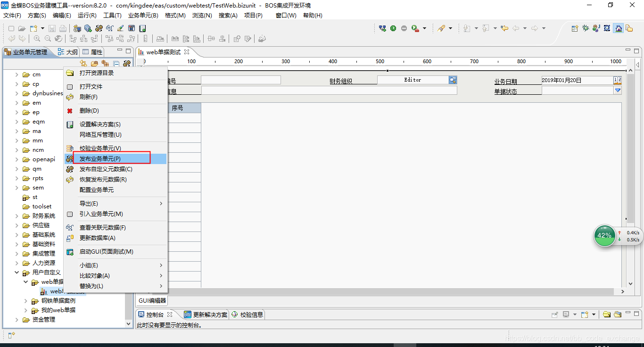The width and height of the screenshot is (644, 347).
Task: Open the 比较对象(A) submenu
Action: [x=116, y=276]
